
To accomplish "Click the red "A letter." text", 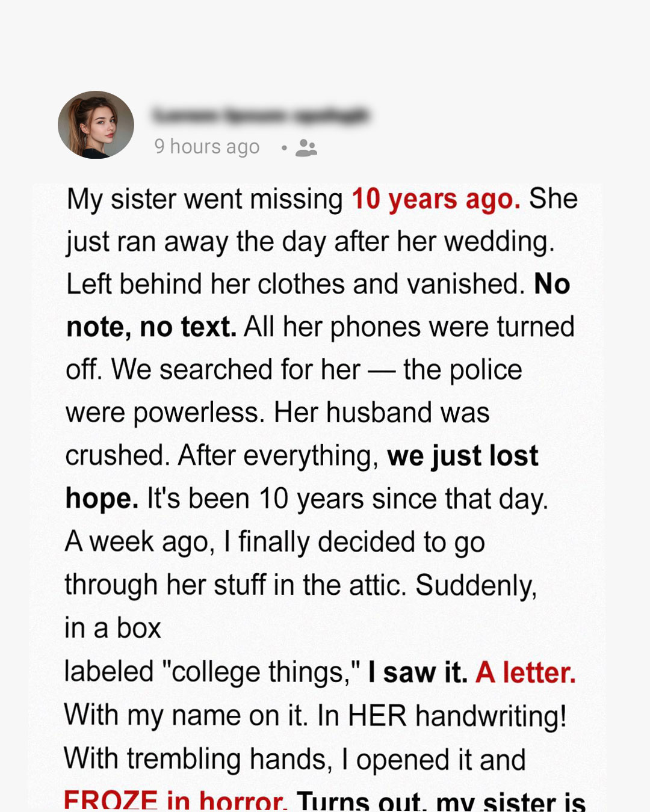I will [x=525, y=672].
